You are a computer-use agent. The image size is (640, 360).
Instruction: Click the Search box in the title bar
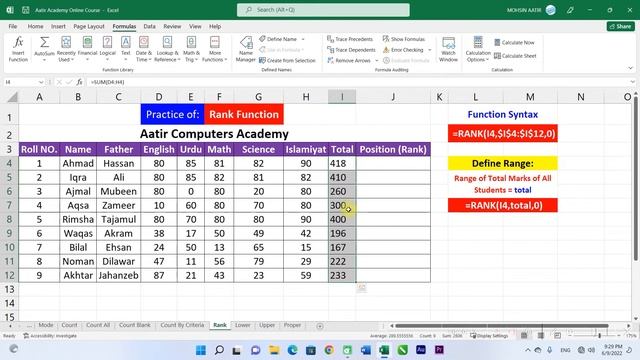[323, 10]
